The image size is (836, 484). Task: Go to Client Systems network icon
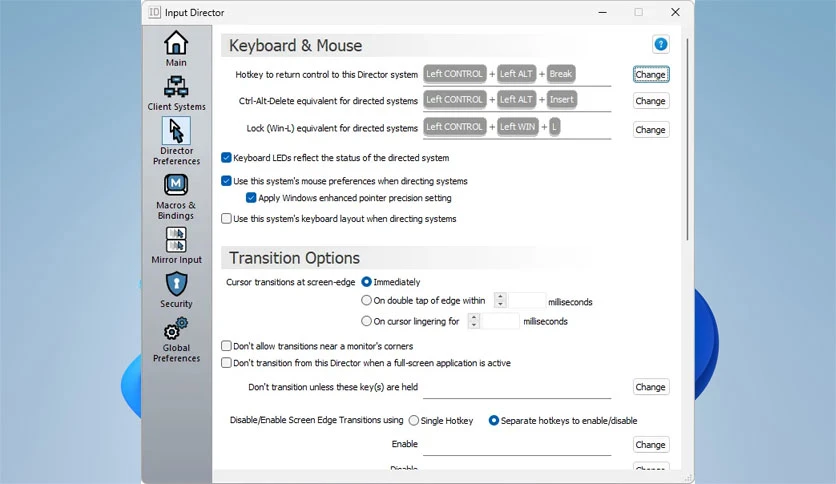point(176,87)
